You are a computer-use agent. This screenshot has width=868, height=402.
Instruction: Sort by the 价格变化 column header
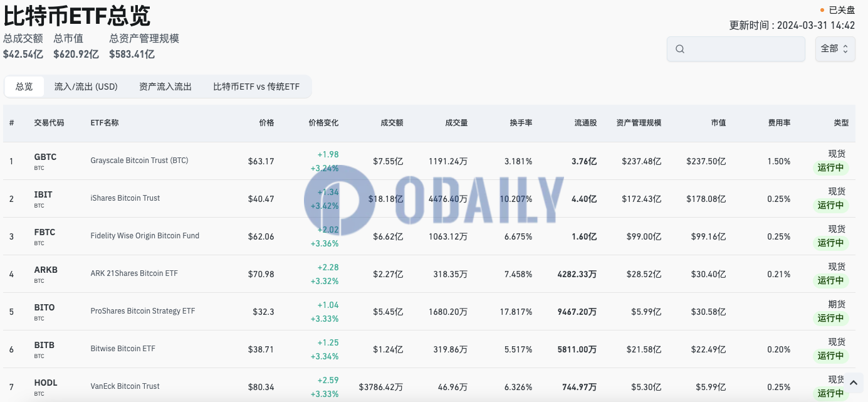coord(323,123)
